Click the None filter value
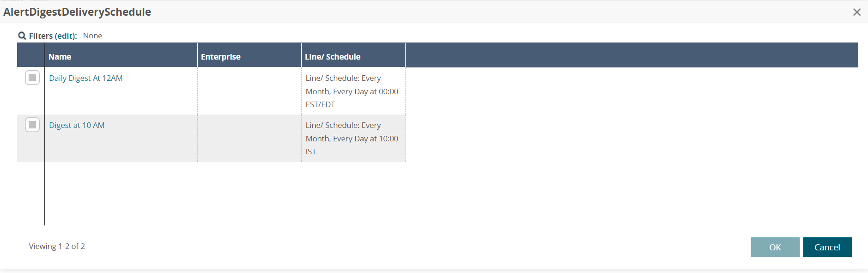 pos(92,36)
